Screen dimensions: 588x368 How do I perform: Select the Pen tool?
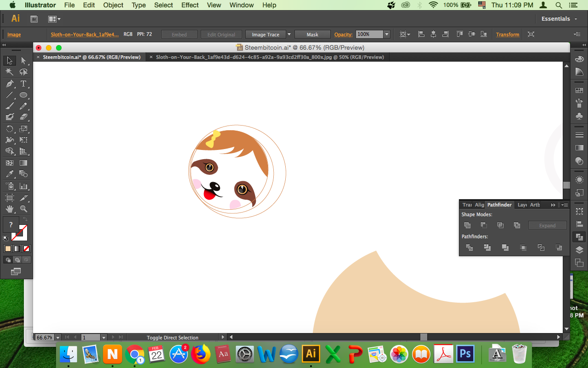pos(10,84)
